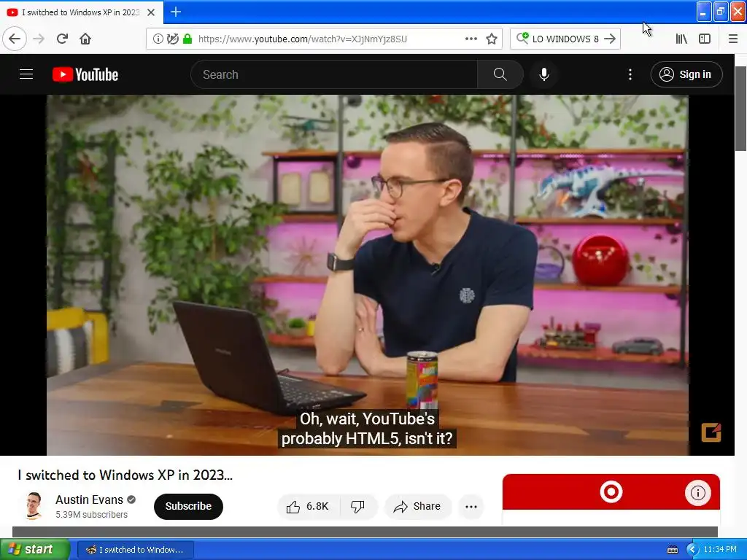Click the YouTube search magnifier button
747x560 pixels.
tap(500, 74)
